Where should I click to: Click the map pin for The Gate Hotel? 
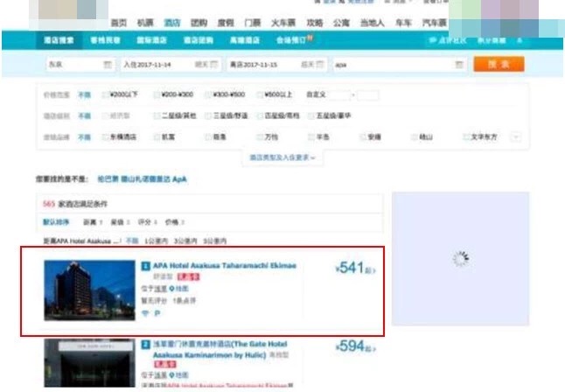[x=172, y=375]
